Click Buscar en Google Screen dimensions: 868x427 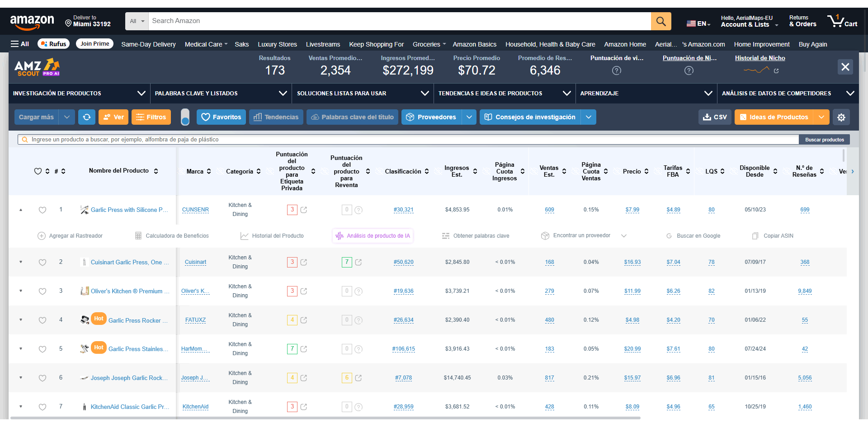tap(693, 236)
